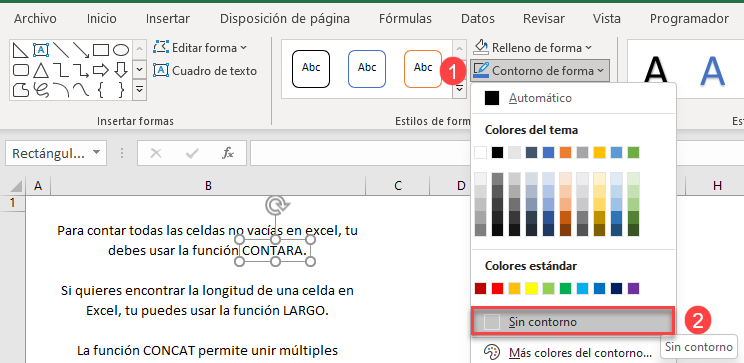This screenshot has width=744, height=363.
Task: Expand the shape styles gallery
Action: [459, 90]
